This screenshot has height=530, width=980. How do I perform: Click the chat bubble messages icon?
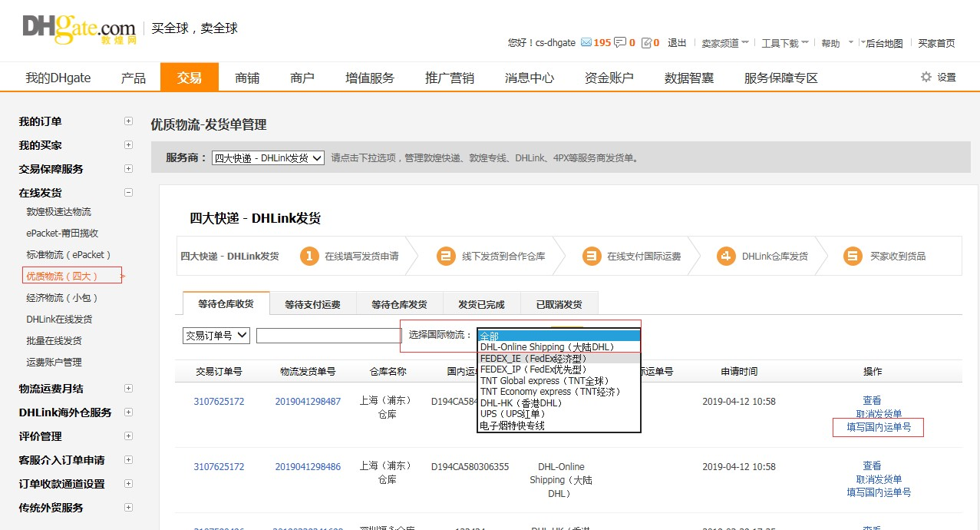(620, 43)
